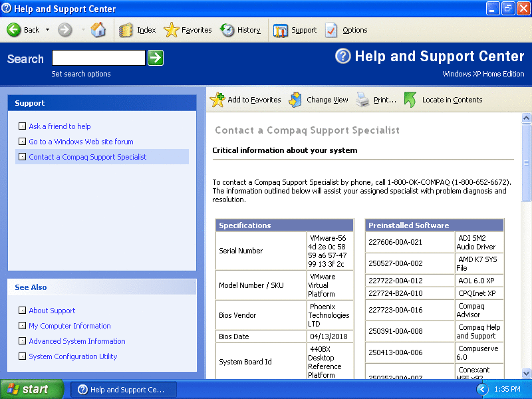This screenshot has height=399, width=532.
Task: Open the Windows start button
Action: pos(32,389)
